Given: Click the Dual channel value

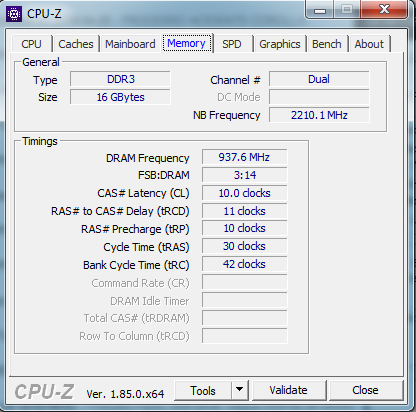Looking at the screenshot, I should tap(319, 79).
